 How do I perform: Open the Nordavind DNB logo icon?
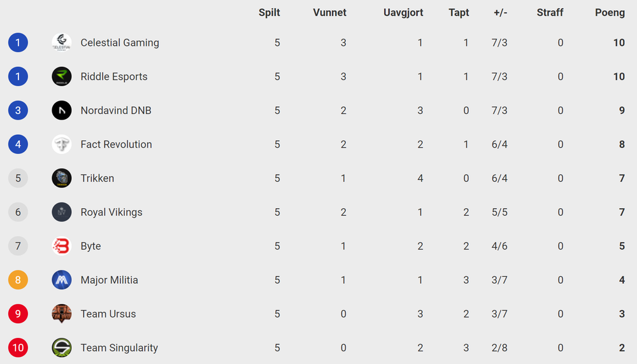[62, 110]
